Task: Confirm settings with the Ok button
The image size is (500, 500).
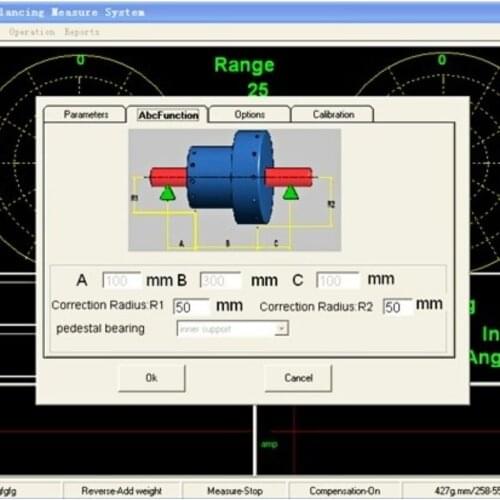Action: 152,378
